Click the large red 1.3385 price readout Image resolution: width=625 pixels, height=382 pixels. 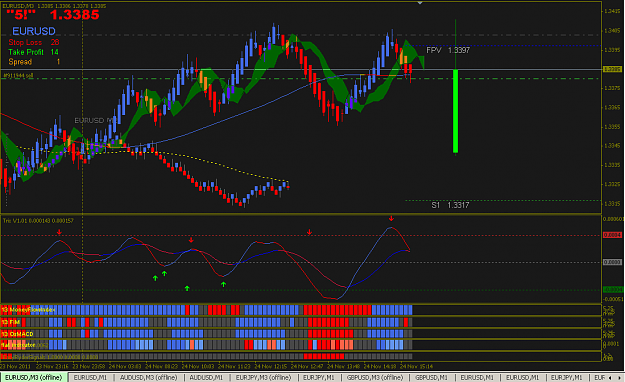pos(75,15)
